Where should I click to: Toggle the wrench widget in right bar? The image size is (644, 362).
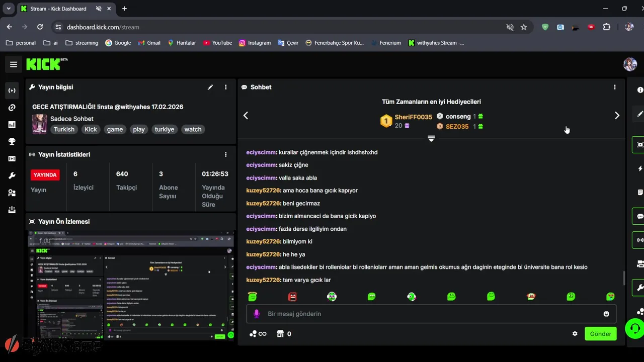tap(639, 288)
